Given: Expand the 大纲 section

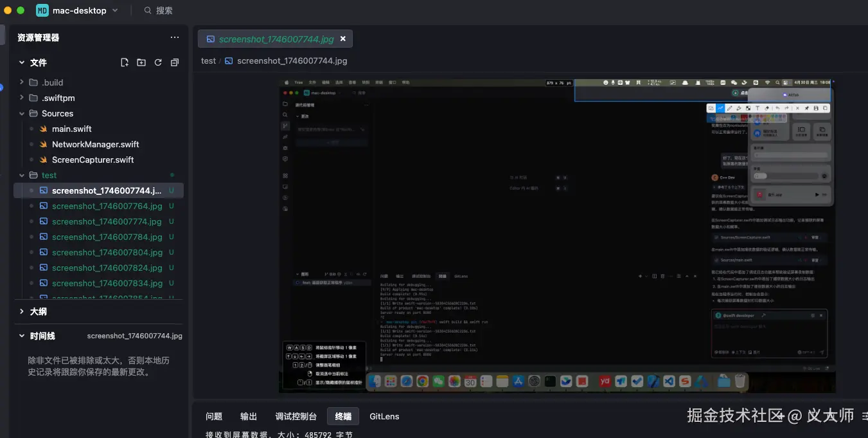Looking at the screenshot, I should [x=21, y=311].
